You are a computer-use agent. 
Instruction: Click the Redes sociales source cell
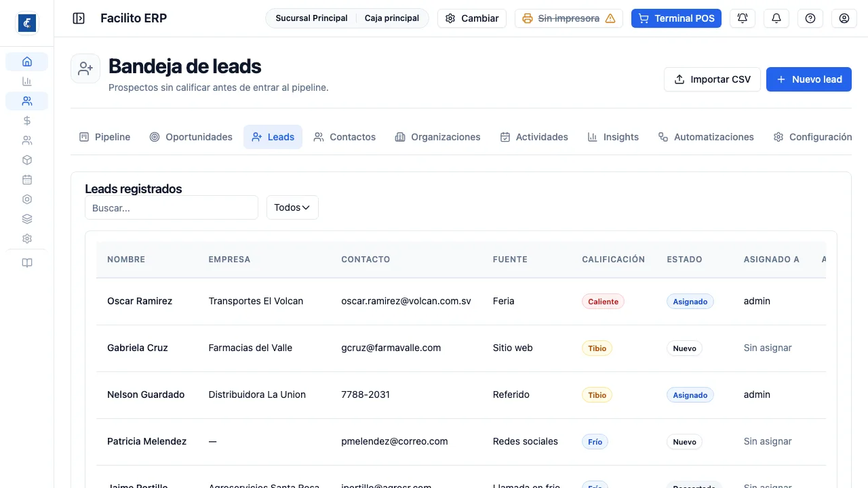pos(526,441)
